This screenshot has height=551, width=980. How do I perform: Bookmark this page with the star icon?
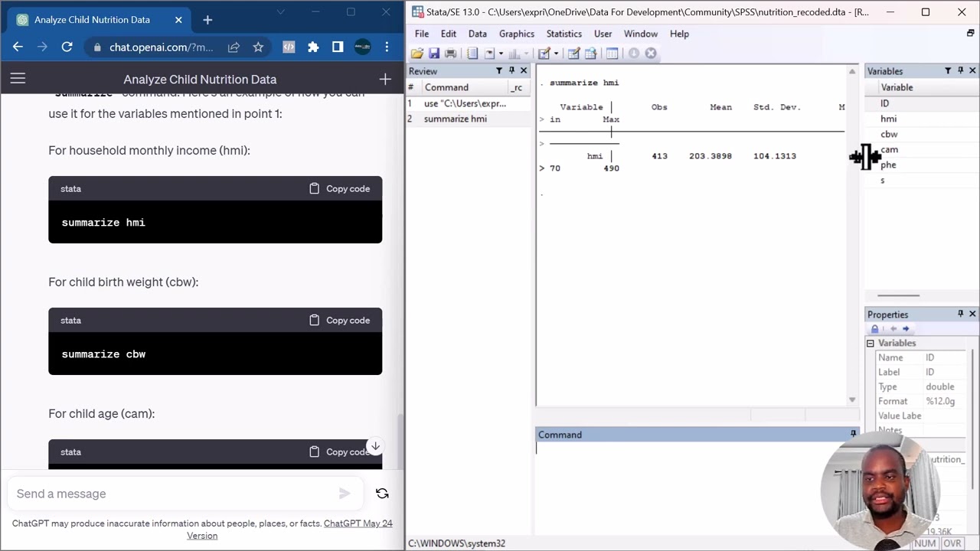click(258, 47)
